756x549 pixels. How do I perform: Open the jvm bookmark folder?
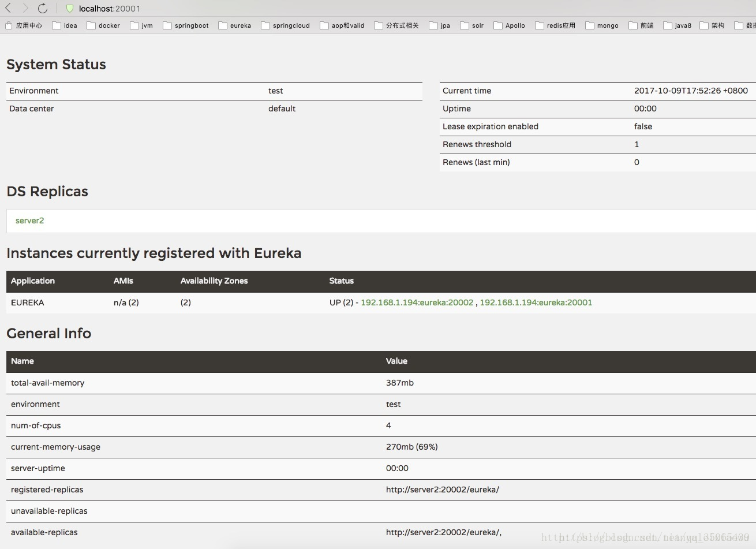tap(141, 25)
